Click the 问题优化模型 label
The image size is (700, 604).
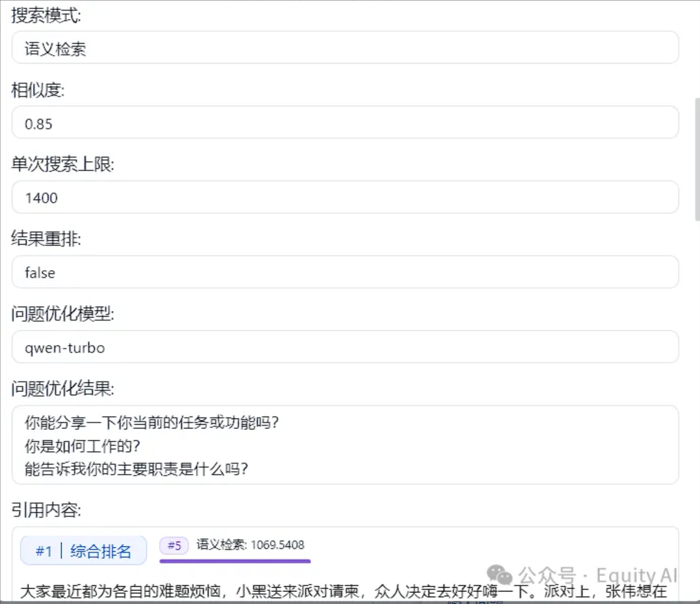pos(63,313)
